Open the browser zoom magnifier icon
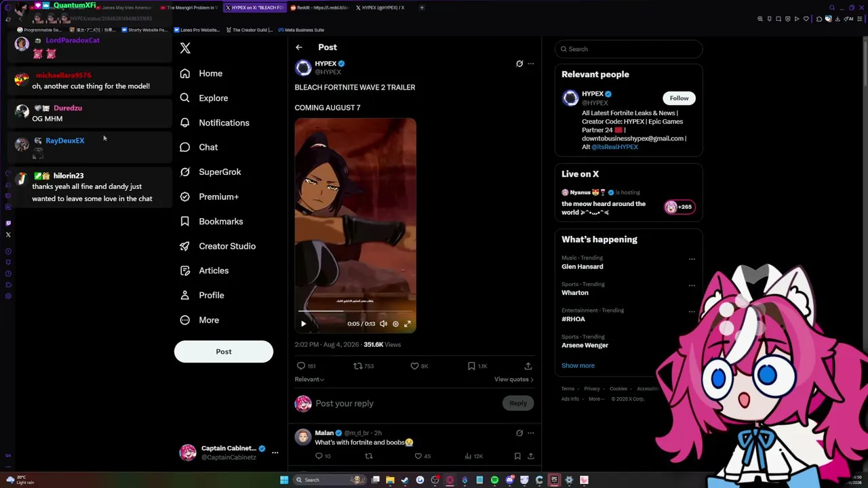Viewport: 868px width, 488px height. pyautogui.click(x=760, y=19)
